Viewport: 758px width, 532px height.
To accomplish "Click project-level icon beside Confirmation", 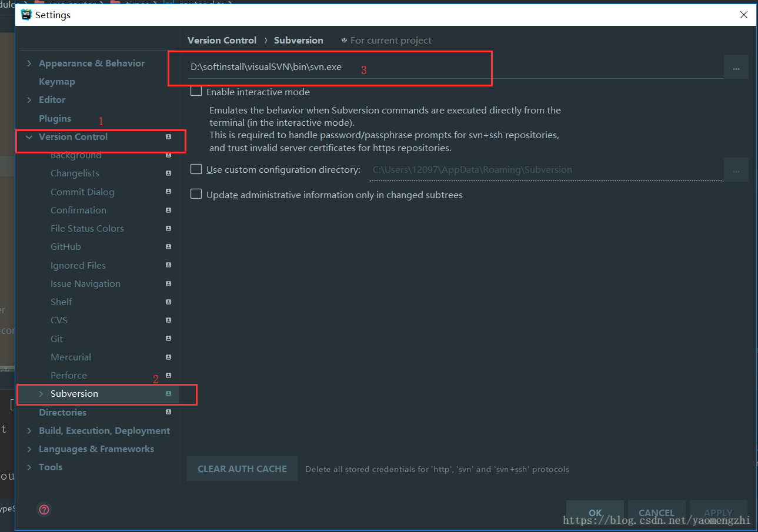I will [168, 210].
